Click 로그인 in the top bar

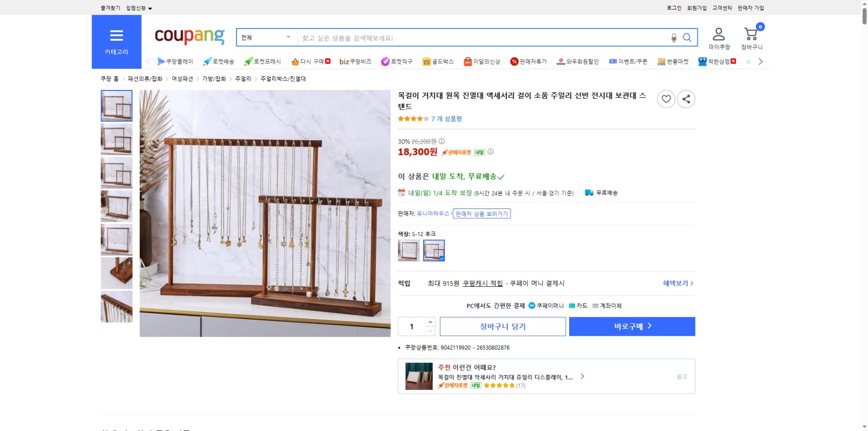pos(673,8)
